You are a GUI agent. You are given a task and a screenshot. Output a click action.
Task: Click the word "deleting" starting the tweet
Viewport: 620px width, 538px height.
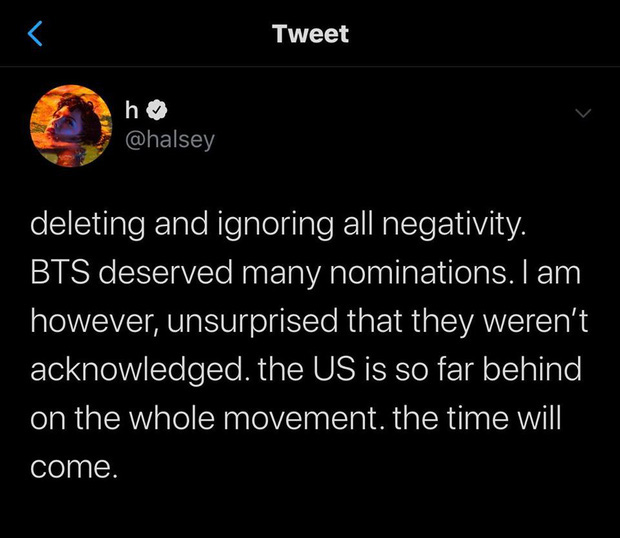pyautogui.click(x=87, y=224)
